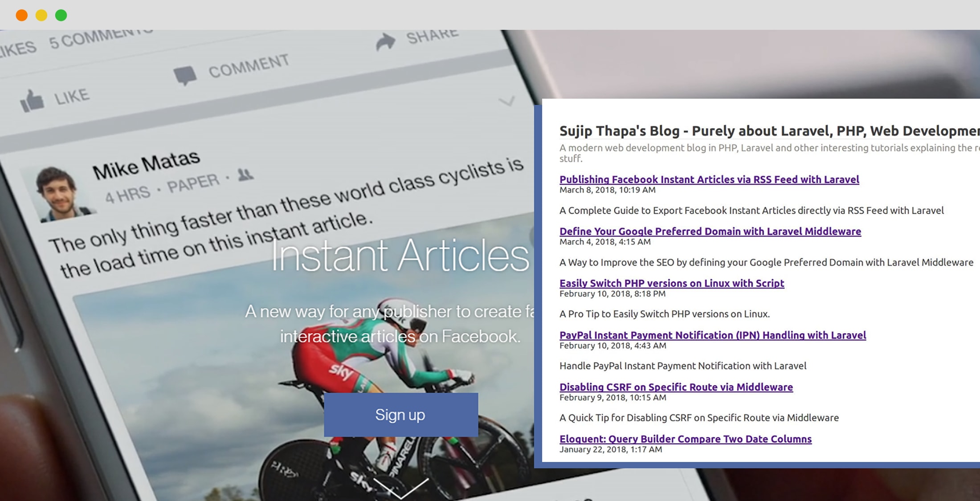Click the yellow minimize window button
The image size is (980, 501).
point(41,15)
